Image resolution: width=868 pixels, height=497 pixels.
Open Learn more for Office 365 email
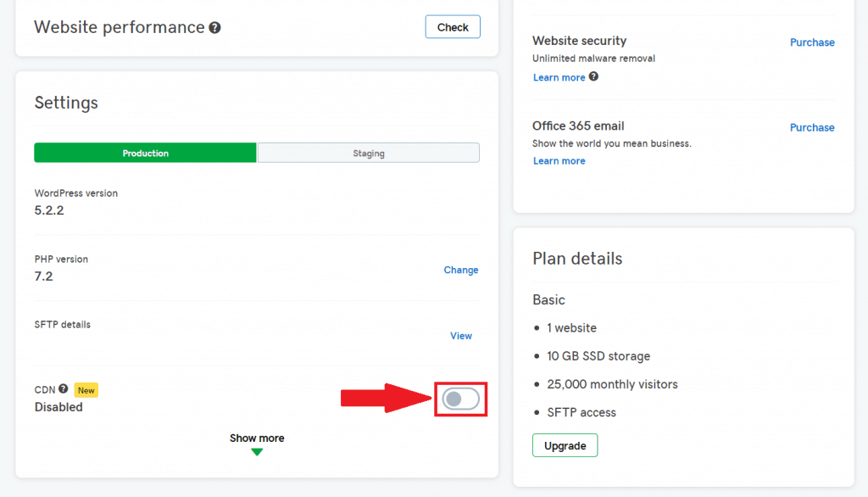click(x=559, y=160)
